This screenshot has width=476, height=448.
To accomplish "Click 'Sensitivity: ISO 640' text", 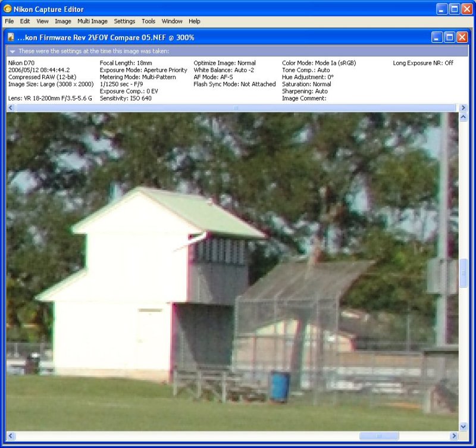I will (x=126, y=98).
